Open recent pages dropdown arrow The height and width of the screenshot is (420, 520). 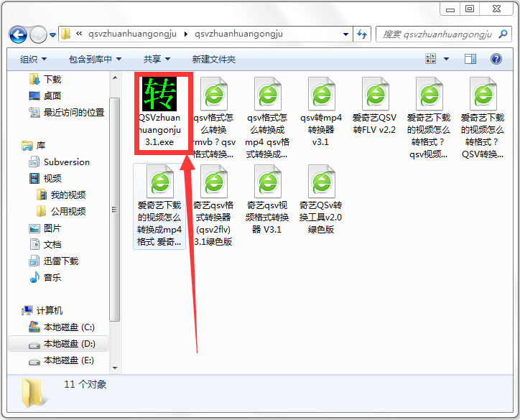tap(52, 34)
